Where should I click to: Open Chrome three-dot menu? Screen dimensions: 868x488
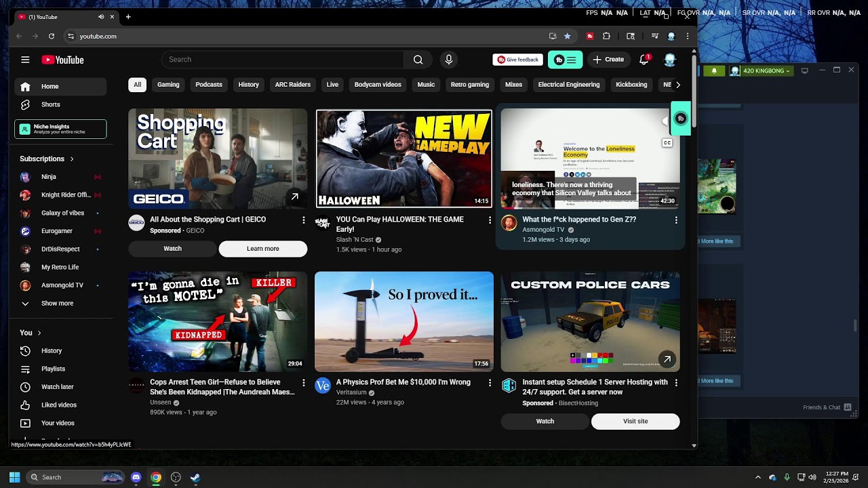click(688, 36)
